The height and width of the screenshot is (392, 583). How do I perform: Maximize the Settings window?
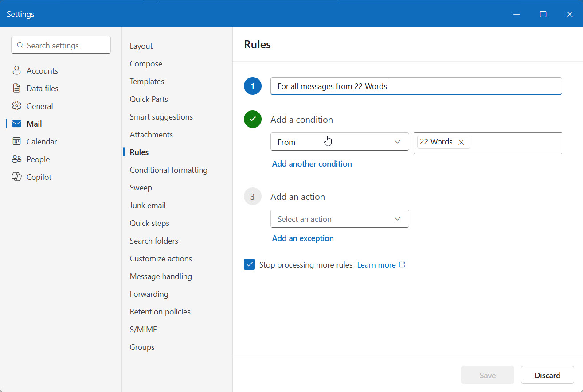pos(543,14)
